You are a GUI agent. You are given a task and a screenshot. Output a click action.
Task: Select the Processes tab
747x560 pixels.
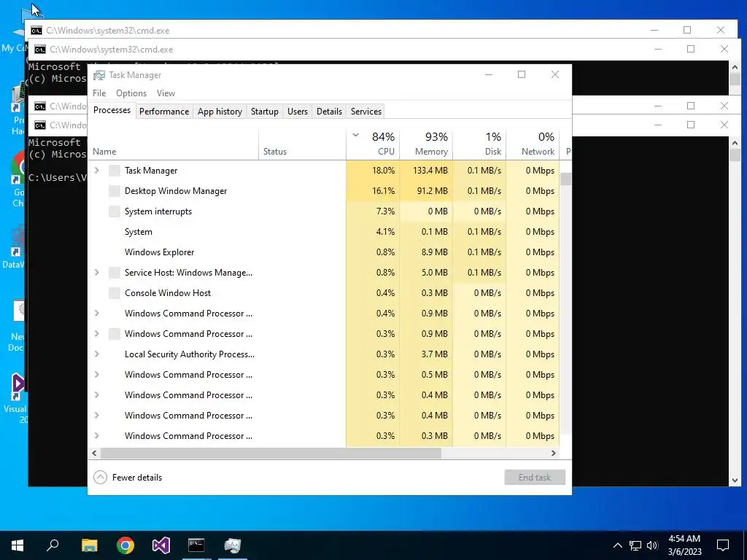(112, 110)
